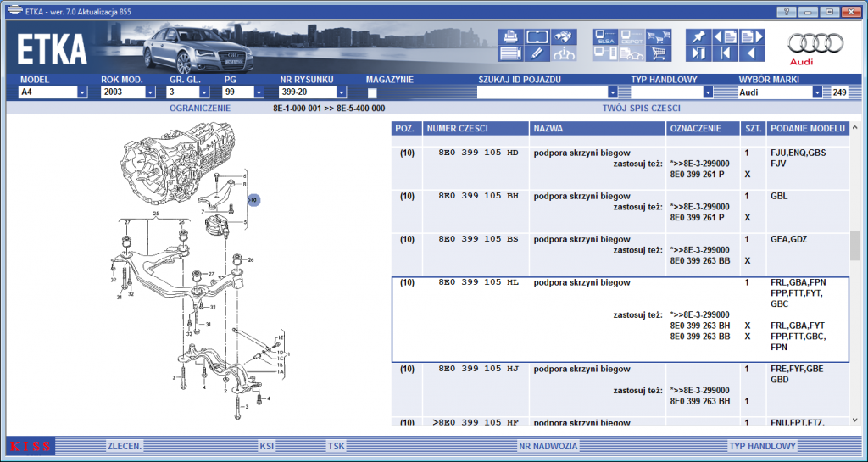
Task: Click the exit door icon
Action: [698, 53]
